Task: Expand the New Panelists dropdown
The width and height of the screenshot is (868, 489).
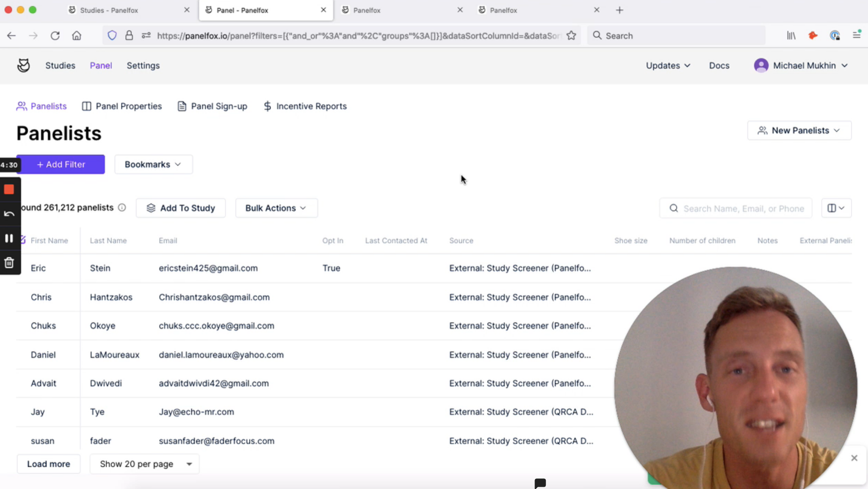Action: pos(799,131)
